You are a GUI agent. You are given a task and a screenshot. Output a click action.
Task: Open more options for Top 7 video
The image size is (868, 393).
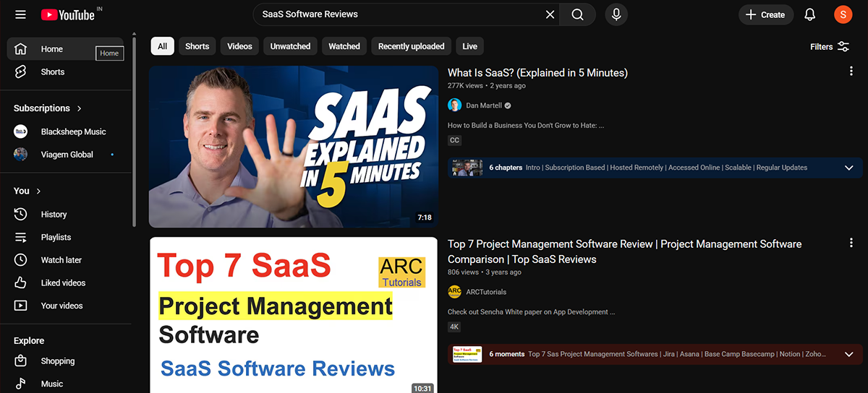tap(851, 243)
